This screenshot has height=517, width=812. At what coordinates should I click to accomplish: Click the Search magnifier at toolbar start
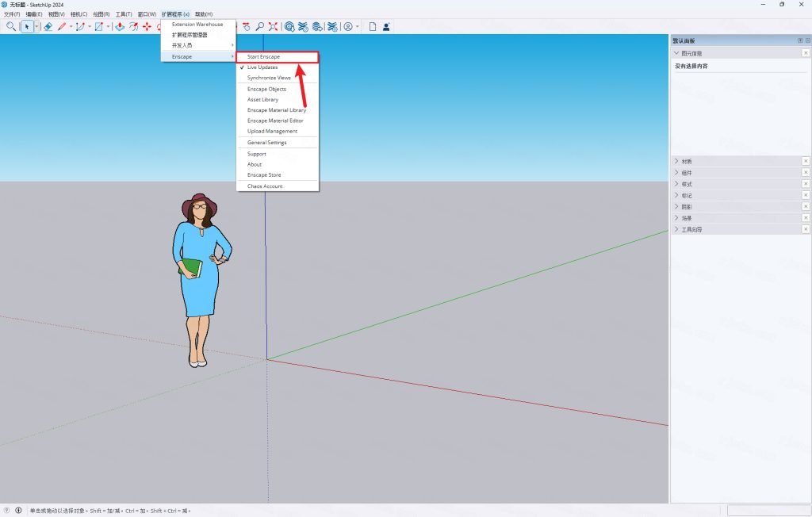(x=11, y=26)
